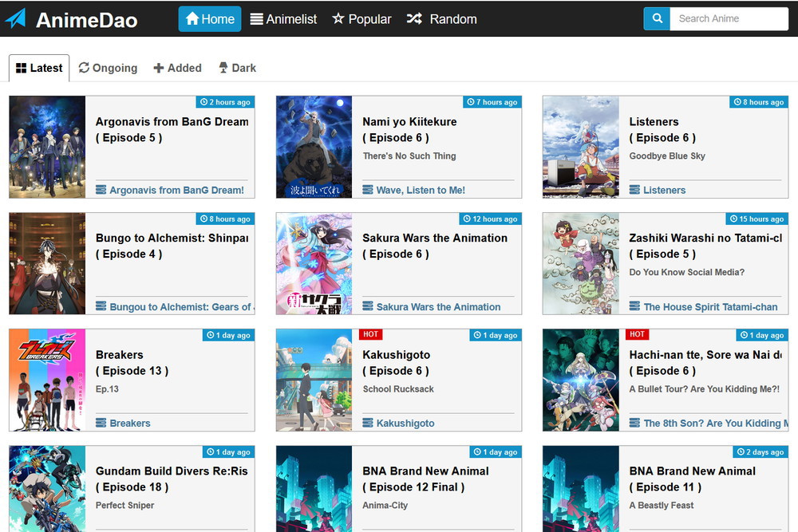Open Kakushigoto Episode 6 title

(x=397, y=363)
